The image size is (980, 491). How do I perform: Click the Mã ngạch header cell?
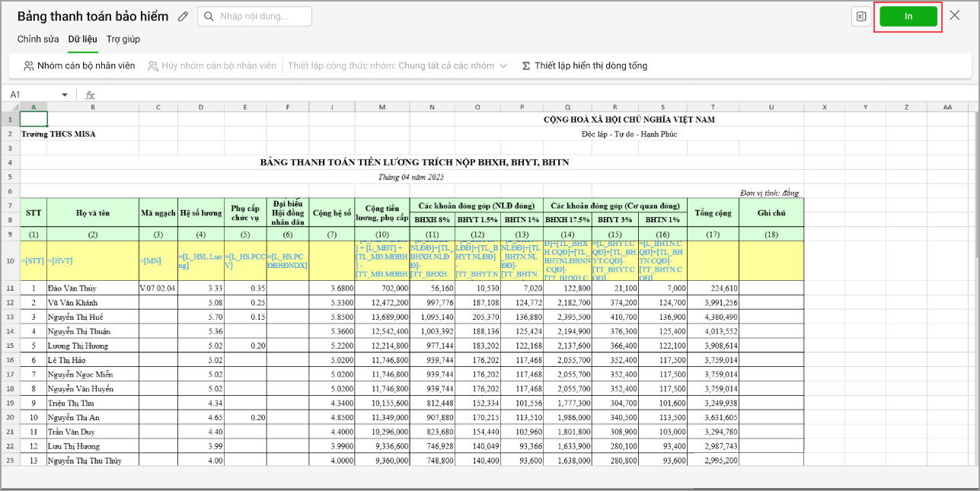point(158,212)
